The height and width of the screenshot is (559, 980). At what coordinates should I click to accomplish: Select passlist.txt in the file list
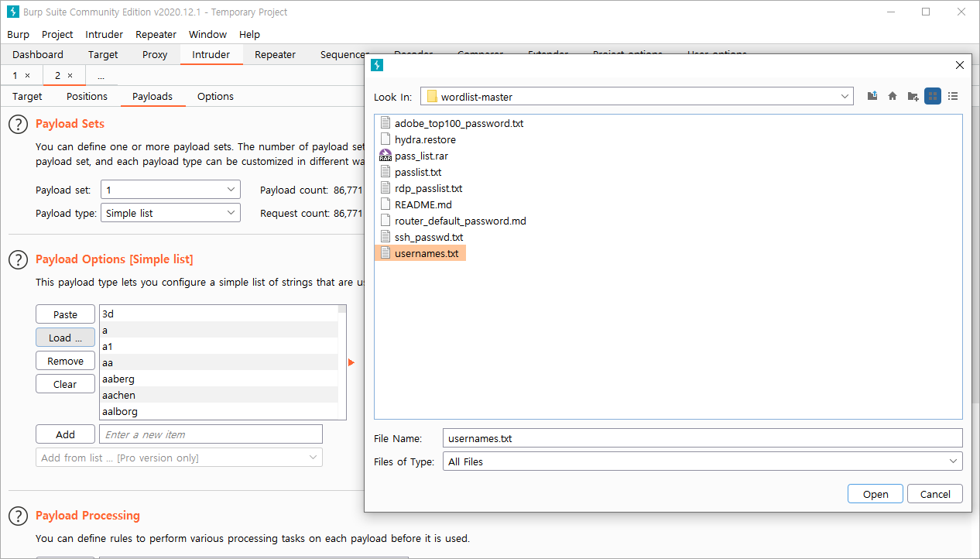click(x=418, y=172)
